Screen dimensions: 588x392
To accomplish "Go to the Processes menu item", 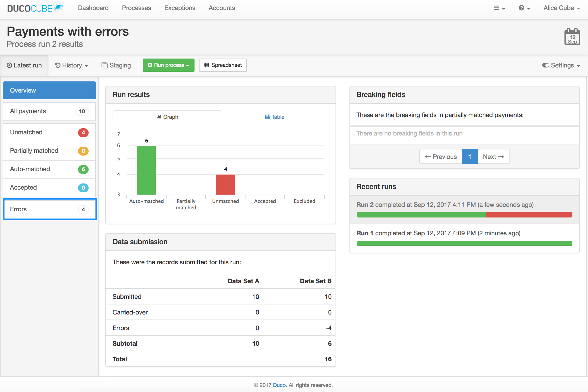I will [x=136, y=8].
